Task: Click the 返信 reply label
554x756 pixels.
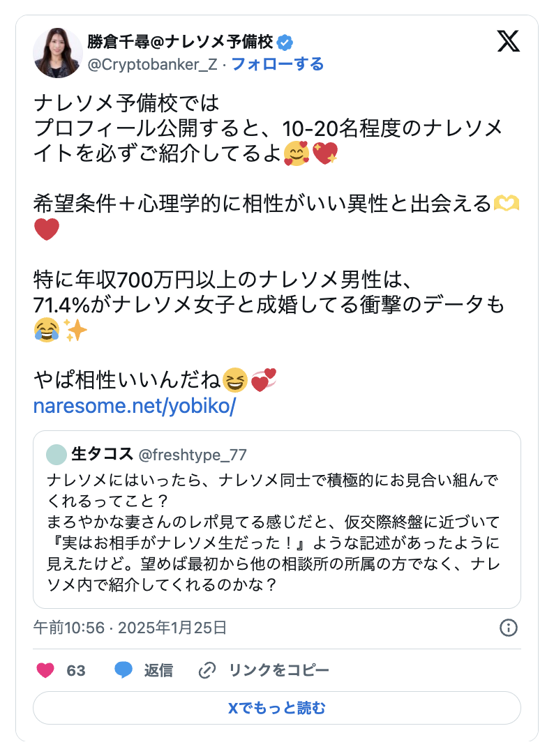Action: tap(158, 671)
